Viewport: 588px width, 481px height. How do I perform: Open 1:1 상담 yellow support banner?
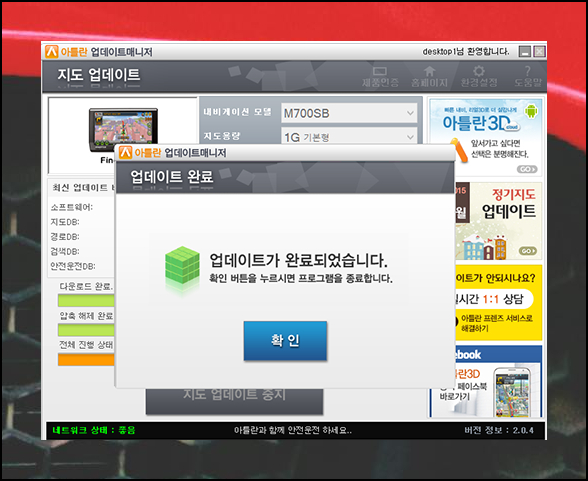point(498,303)
